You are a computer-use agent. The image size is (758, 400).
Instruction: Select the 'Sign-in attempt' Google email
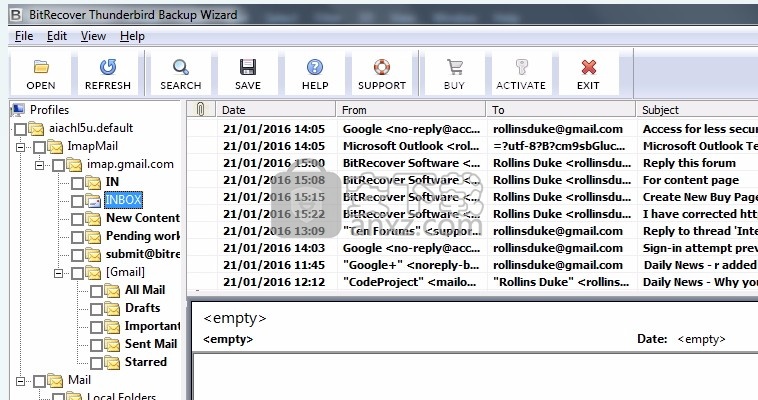[472, 248]
